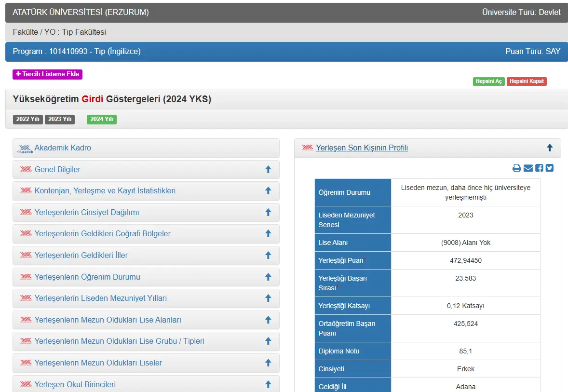Viewport: 568px width, 392px height.
Task: Click YÖK logo beside Yerleşen Son Kişinin Profili
Action: pos(307,147)
